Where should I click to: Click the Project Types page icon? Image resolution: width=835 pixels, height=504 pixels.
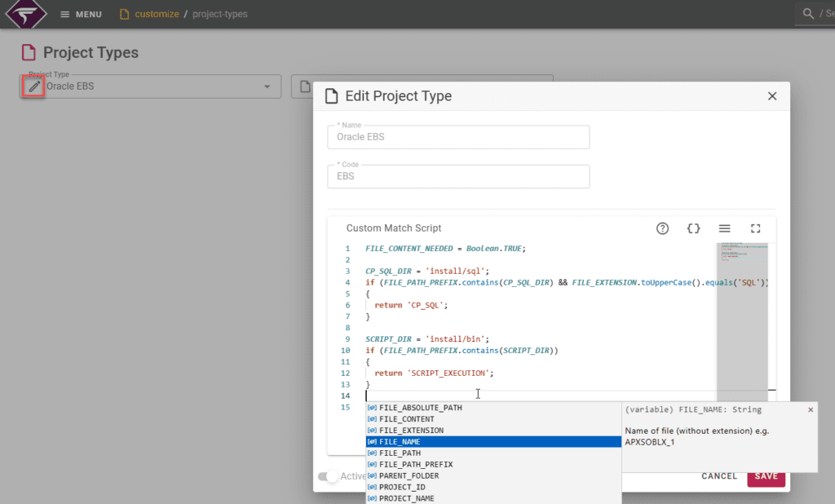[x=29, y=52]
